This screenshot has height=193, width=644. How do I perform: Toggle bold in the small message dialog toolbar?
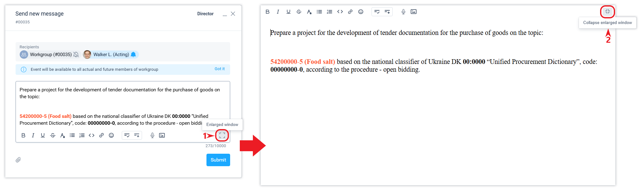(x=23, y=135)
